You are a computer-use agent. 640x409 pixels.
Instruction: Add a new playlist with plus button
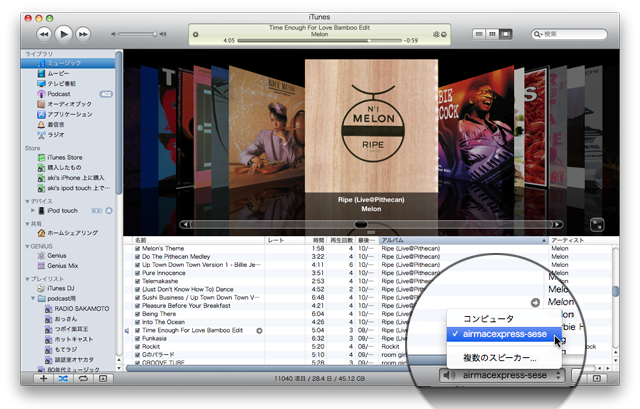pos(43,378)
